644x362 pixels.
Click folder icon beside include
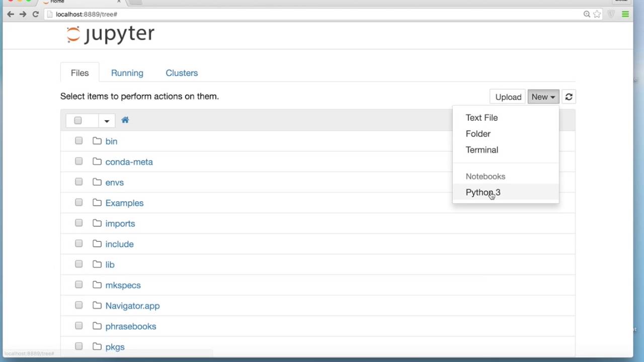click(x=97, y=244)
